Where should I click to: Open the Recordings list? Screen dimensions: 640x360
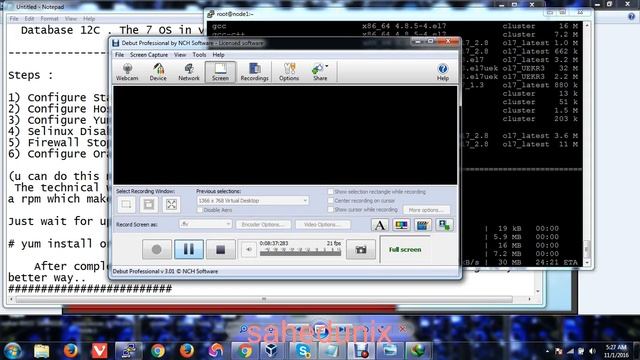tap(254, 72)
